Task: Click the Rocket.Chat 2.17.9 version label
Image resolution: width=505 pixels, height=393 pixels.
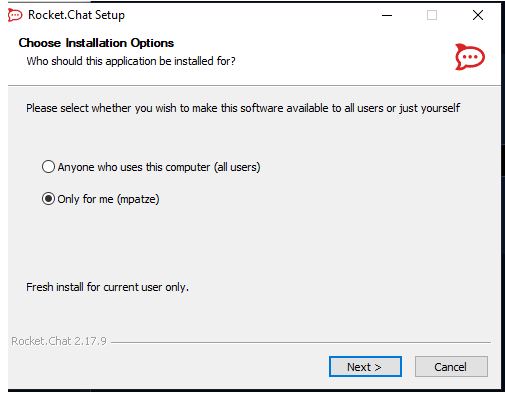Action: pyautogui.click(x=59, y=341)
